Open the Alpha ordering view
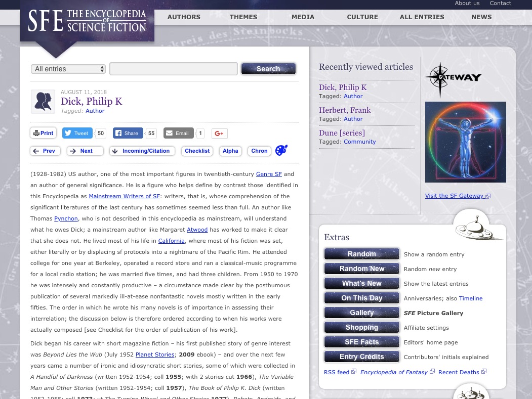This screenshot has width=532, height=399. (x=230, y=151)
